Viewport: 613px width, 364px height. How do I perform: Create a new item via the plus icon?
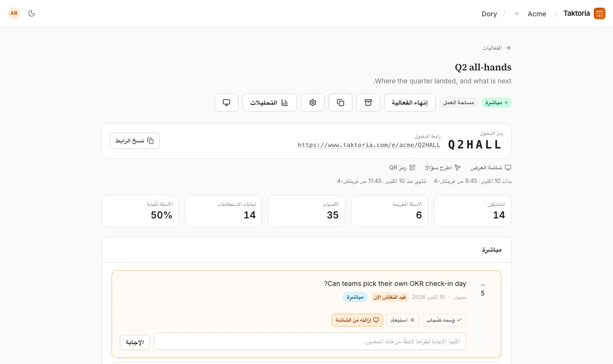coord(517,14)
